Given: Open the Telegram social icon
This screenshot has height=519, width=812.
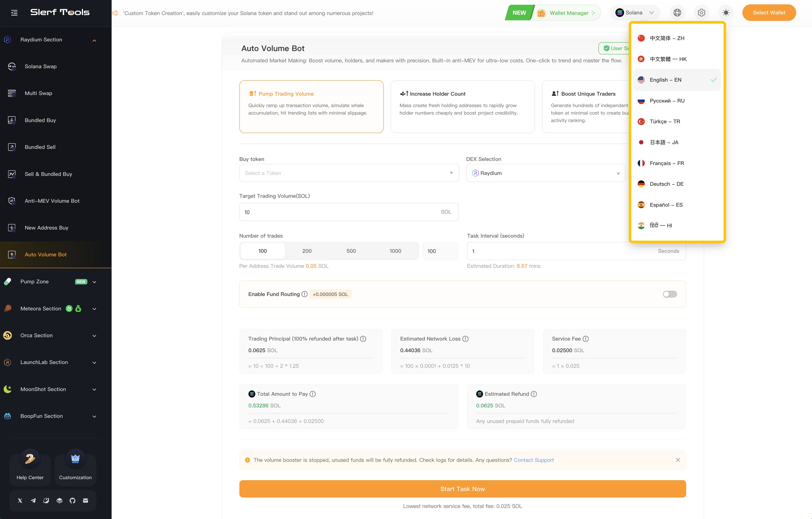Looking at the screenshot, I should (x=33, y=500).
